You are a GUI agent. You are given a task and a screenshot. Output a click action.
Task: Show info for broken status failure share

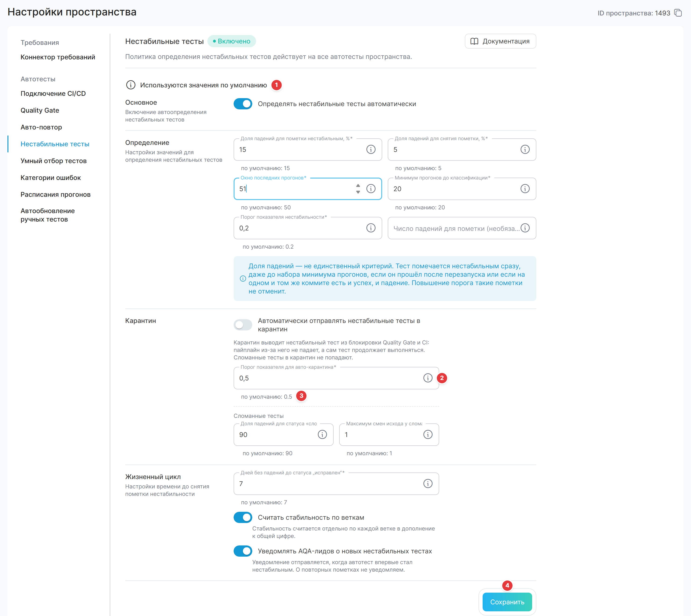pyautogui.click(x=322, y=434)
